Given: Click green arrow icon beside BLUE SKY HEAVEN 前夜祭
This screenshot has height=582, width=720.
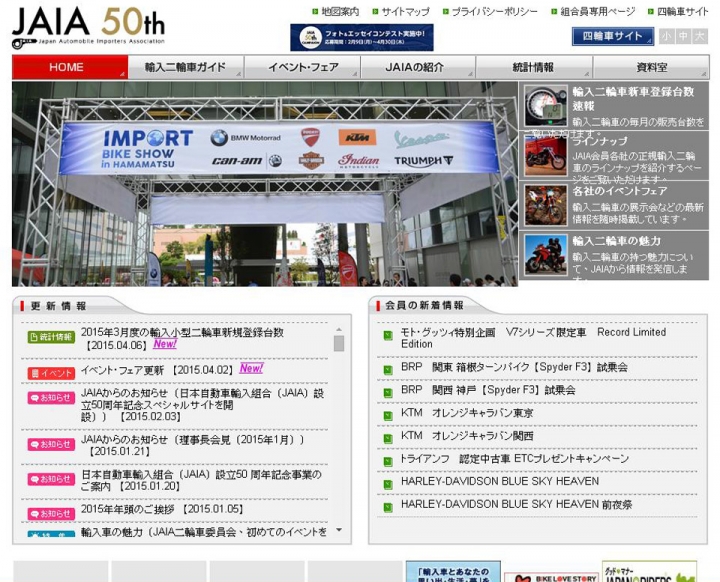Looking at the screenshot, I should (x=388, y=507).
